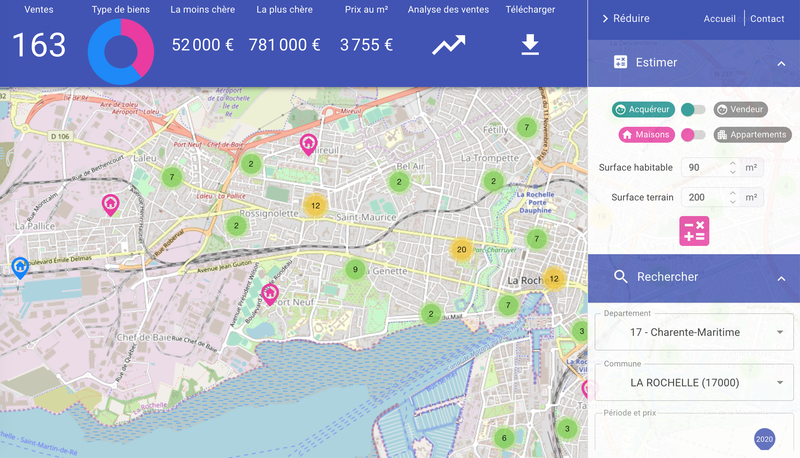This screenshot has width=800, height=458.
Task: Open the Contact page
Action: (767, 19)
